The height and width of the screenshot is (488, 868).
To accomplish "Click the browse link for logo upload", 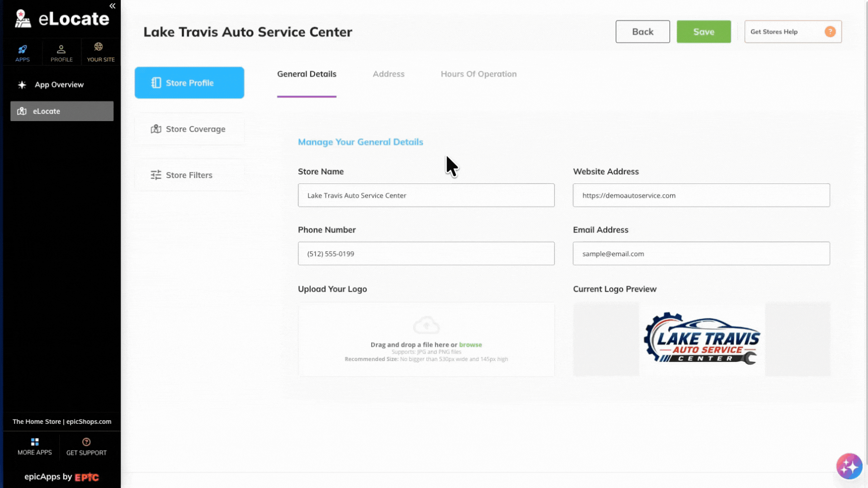I will [471, 345].
